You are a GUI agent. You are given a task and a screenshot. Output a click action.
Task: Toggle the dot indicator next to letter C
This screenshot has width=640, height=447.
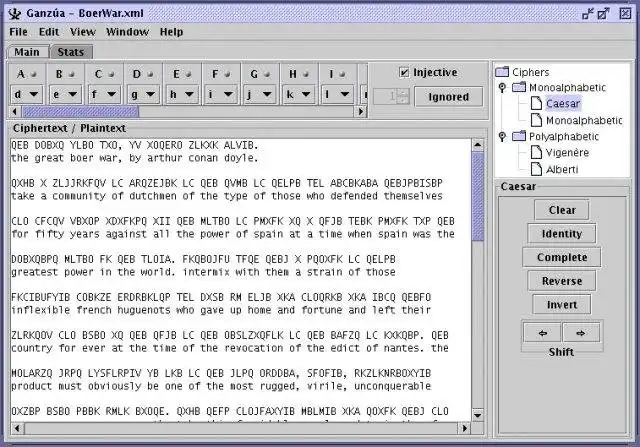coord(111,74)
